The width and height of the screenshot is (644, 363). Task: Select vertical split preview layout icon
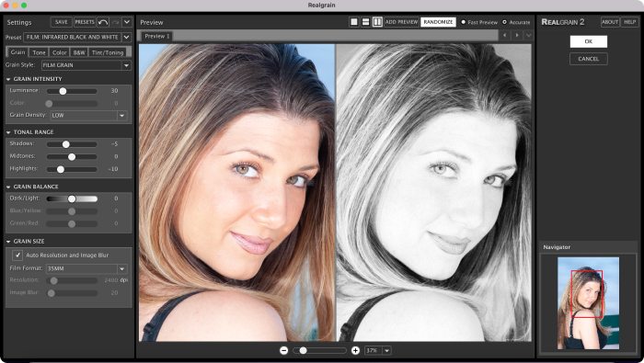[377, 22]
